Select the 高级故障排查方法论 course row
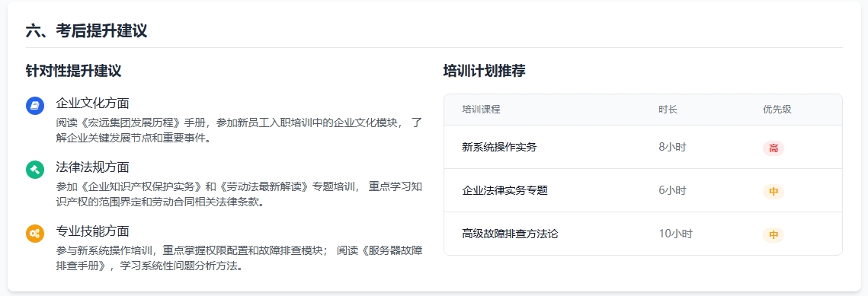Image resolution: width=868 pixels, height=296 pixels. point(642,234)
